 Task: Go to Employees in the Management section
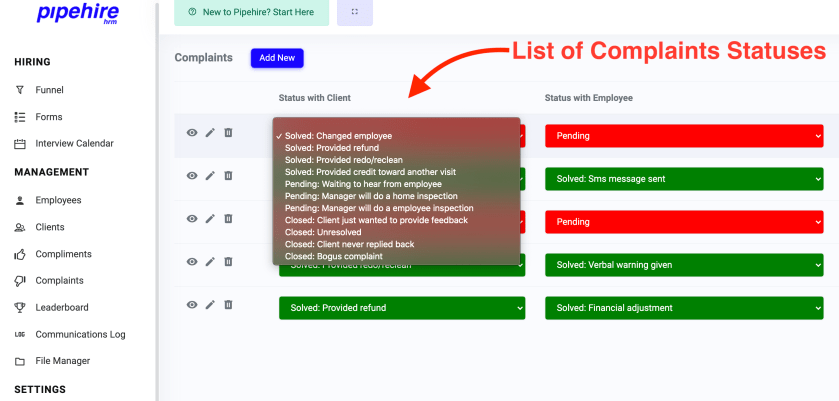pyautogui.click(x=58, y=200)
